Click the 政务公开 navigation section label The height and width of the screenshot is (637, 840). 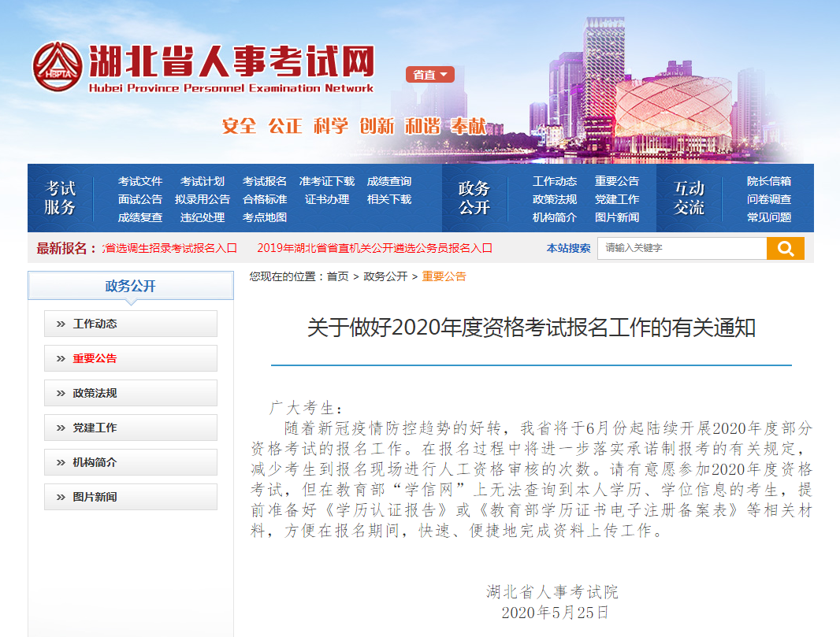[x=474, y=198]
